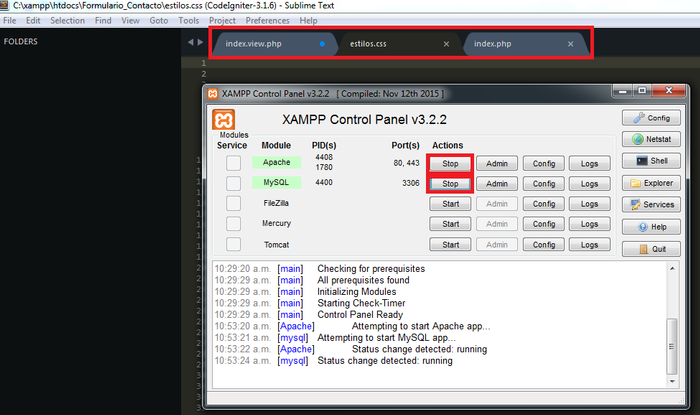The width and height of the screenshot is (700, 415).
Task: Minimize the XAMPP Control Panel window
Action: pos(622,91)
